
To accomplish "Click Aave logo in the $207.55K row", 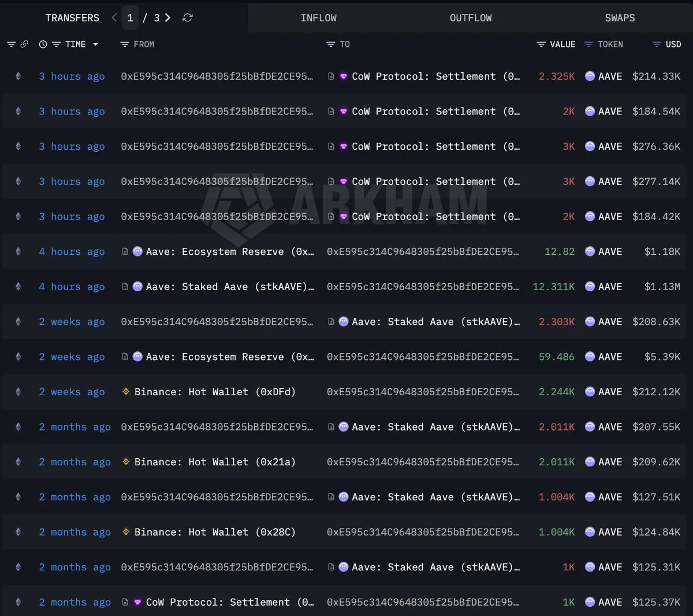I will point(343,427).
